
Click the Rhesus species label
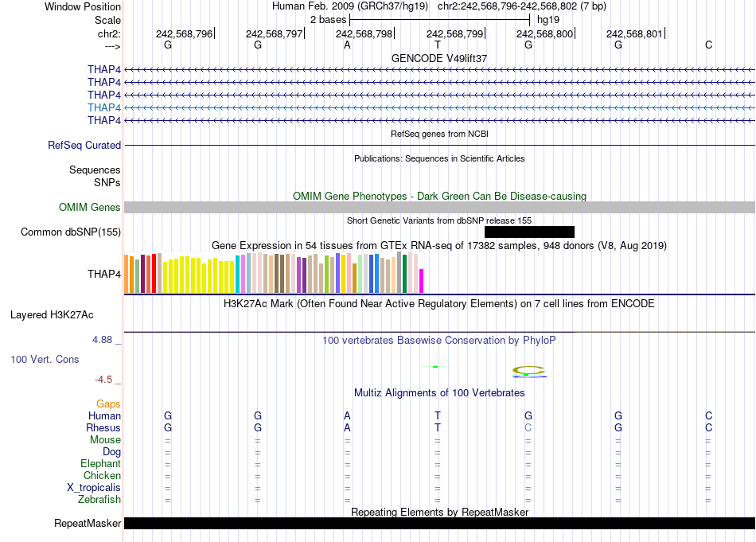(103, 427)
